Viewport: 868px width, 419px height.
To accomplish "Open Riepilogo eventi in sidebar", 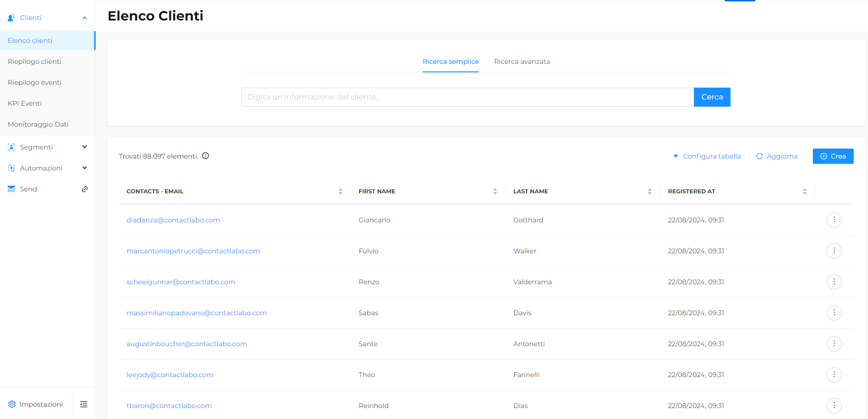I will [48, 82].
